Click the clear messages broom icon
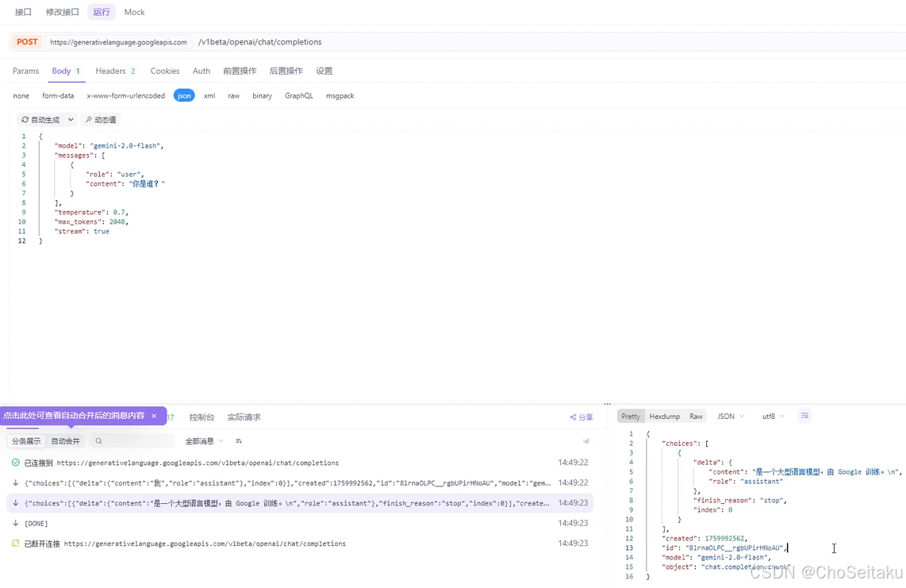The image size is (906, 588). 586,441
